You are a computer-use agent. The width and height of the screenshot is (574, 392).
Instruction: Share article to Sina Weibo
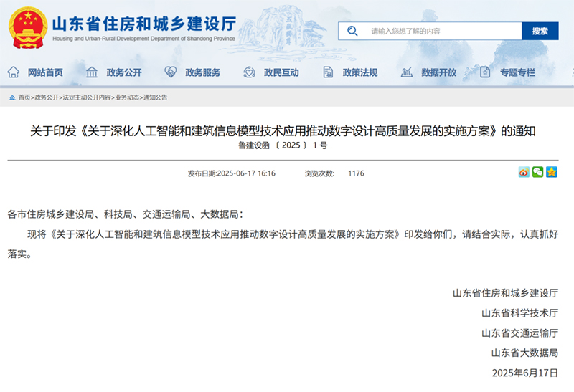[x=524, y=172]
